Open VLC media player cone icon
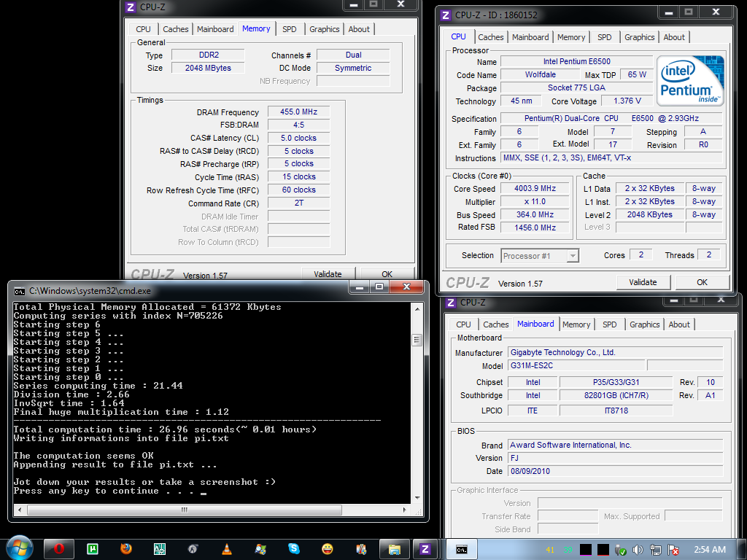 click(227, 549)
